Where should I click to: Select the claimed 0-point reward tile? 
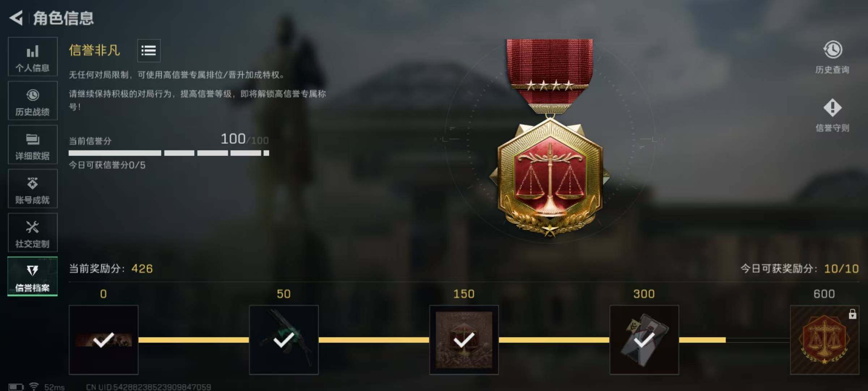(x=103, y=340)
